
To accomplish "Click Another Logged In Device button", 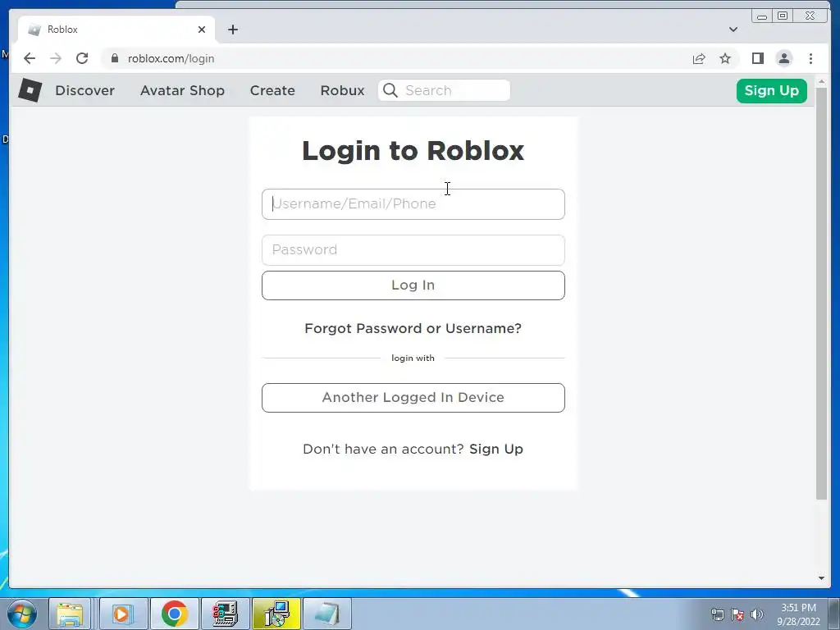I will tap(413, 398).
